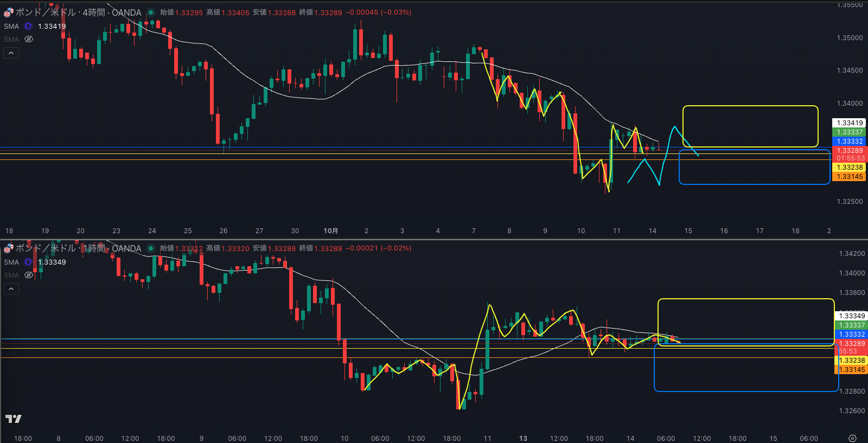This screenshot has width=868, height=443.
Task: Show the hidden SMA indicator on 1-hour chart
Action: pos(29,275)
